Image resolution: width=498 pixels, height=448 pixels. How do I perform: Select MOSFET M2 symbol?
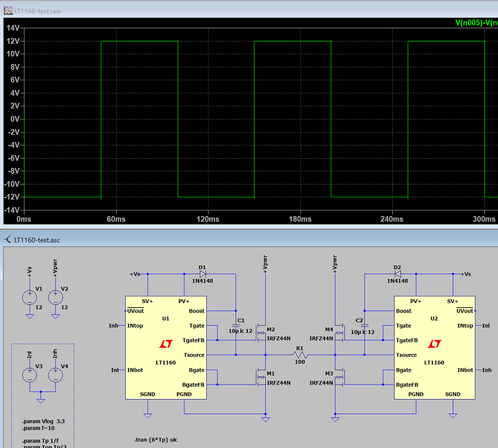click(261, 333)
